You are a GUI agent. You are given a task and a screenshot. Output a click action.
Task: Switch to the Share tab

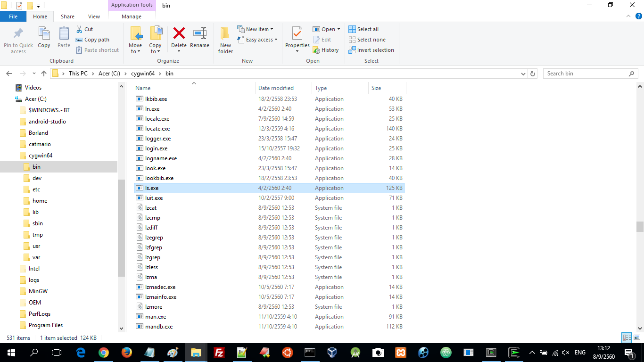tap(67, 16)
